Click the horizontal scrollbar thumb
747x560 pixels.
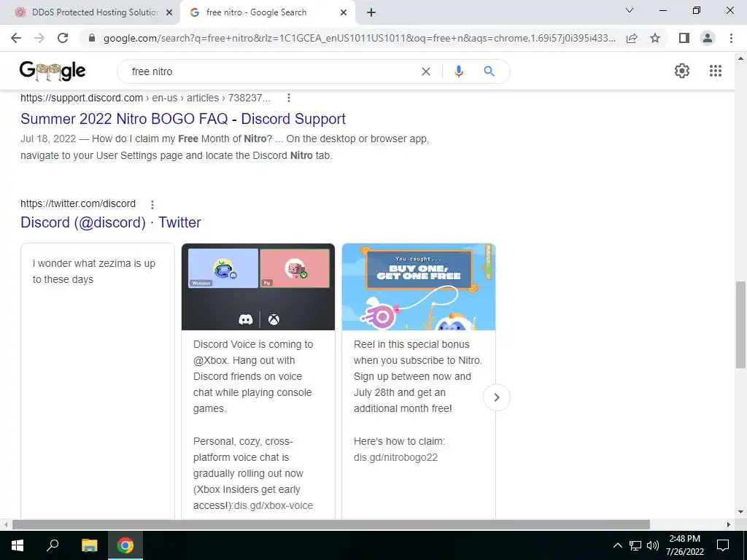pos(330,524)
